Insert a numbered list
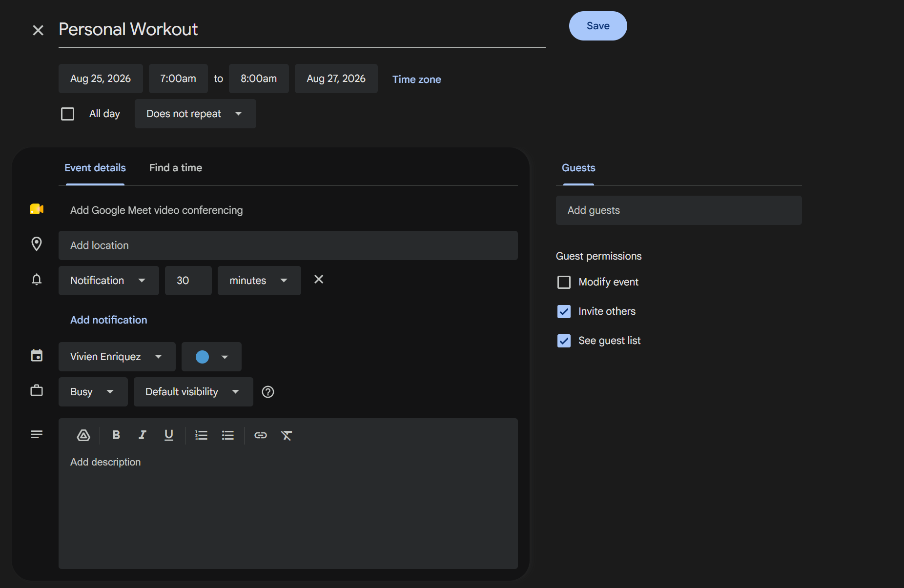904x588 pixels. point(201,435)
